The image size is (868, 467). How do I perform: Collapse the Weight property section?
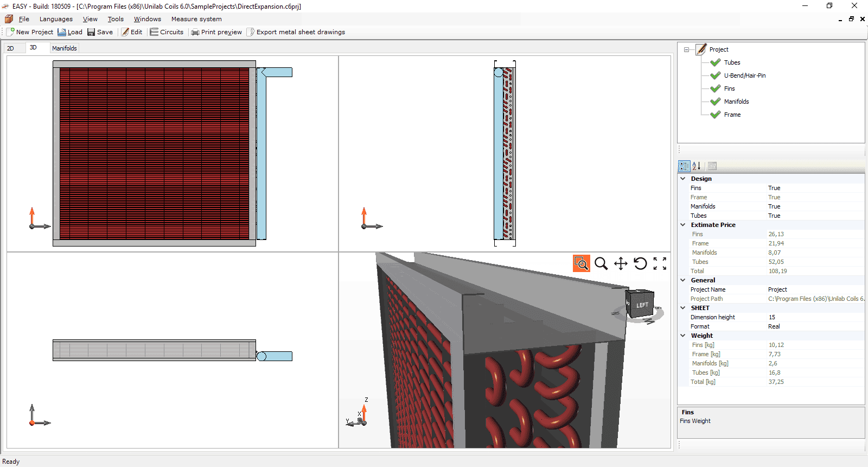[683, 336]
